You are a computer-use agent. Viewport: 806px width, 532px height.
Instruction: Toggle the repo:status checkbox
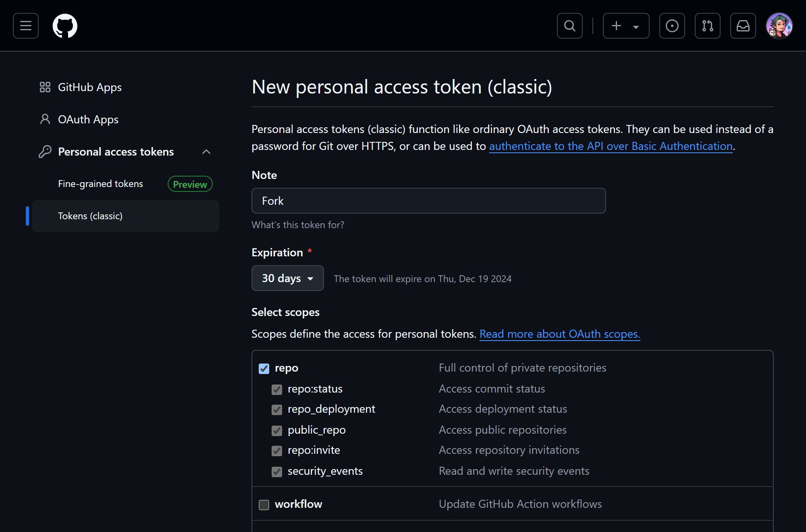tap(277, 389)
